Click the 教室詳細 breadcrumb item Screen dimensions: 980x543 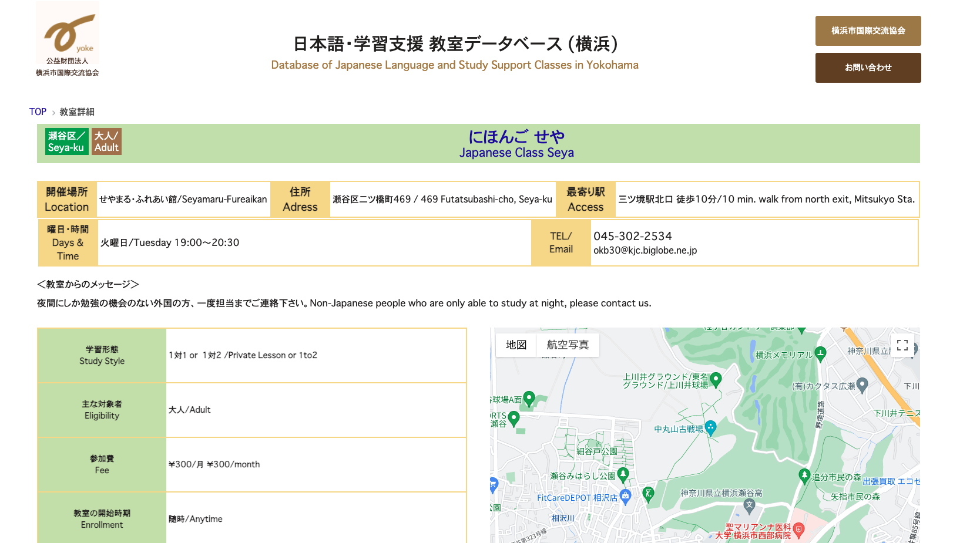click(x=77, y=112)
